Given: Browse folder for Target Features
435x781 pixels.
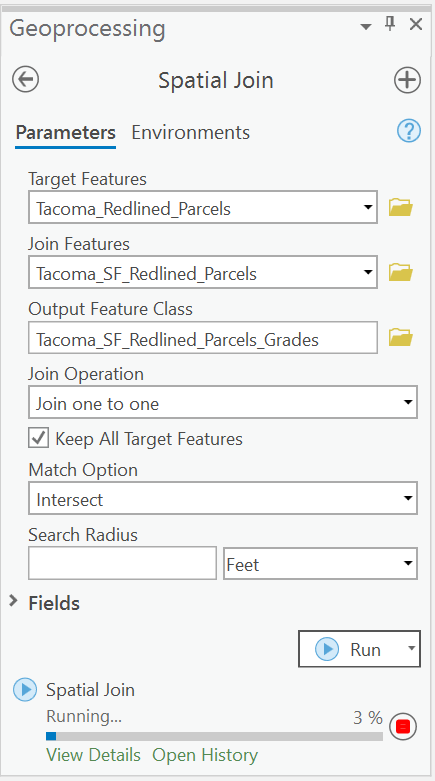Looking at the screenshot, I should click(x=401, y=207).
